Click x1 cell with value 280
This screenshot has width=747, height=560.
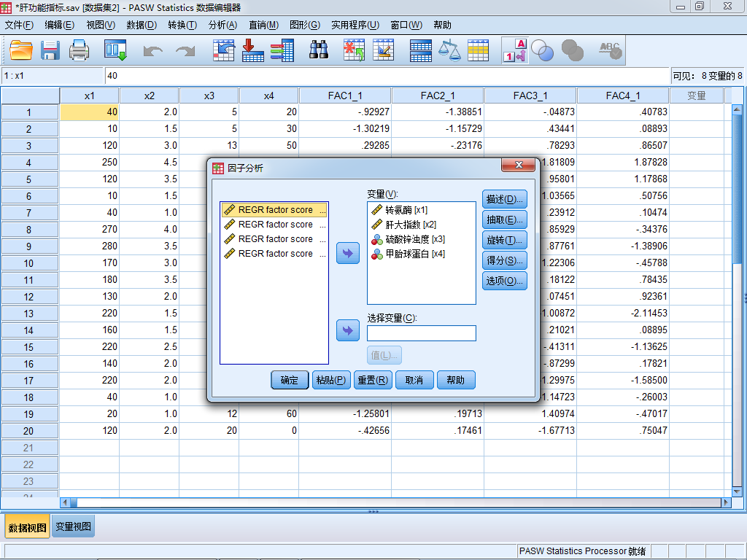89,246
